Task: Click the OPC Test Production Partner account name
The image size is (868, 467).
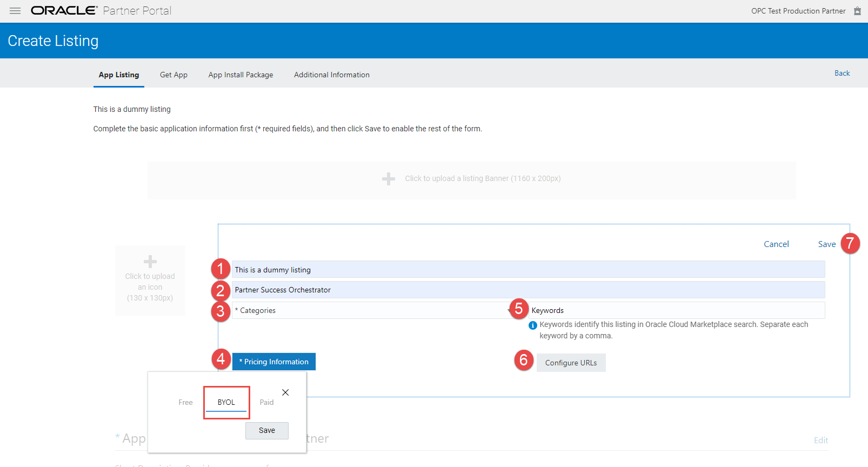Action: pyautogui.click(x=798, y=11)
